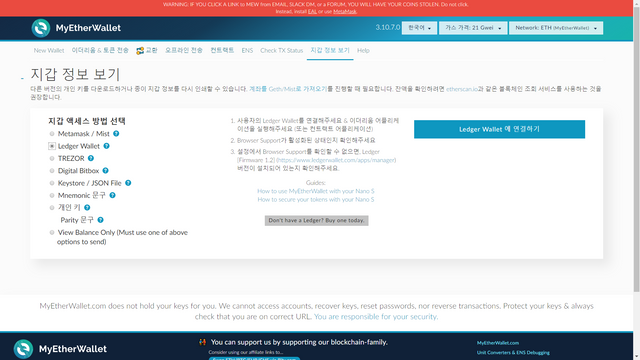Open Unit Converters & ENS Debugging link

513,353
